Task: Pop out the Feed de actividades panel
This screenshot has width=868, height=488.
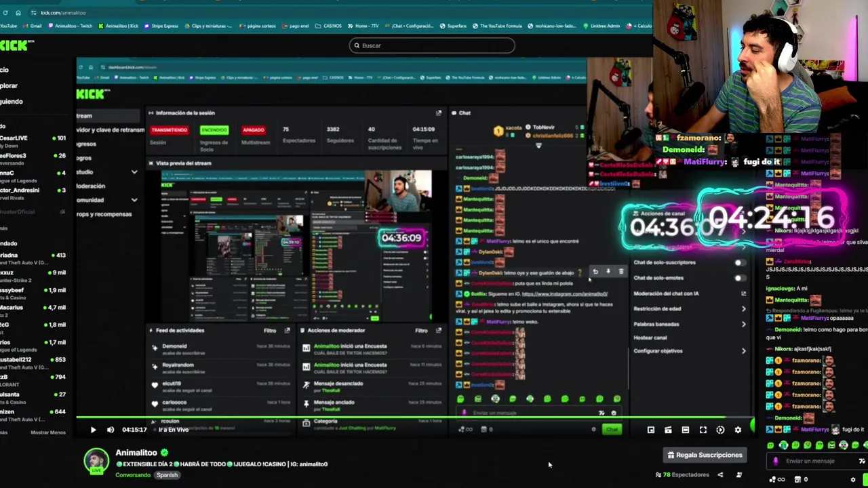Action: [x=287, y=331]
